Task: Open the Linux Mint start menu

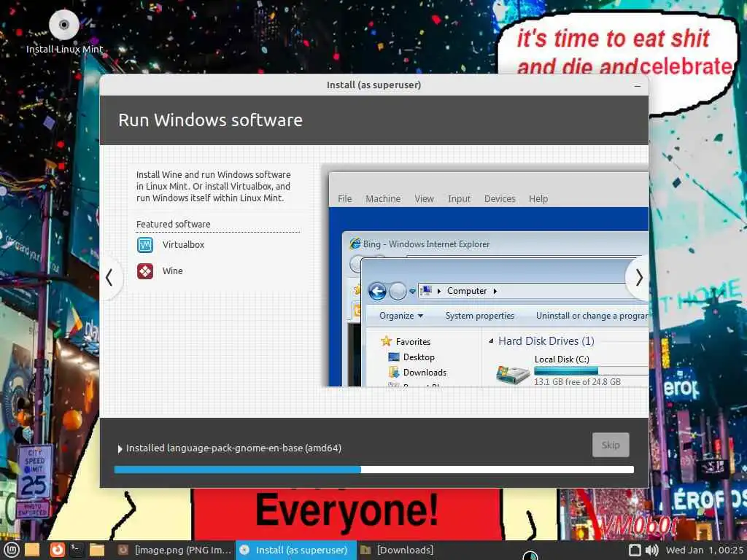Action: point(11,550)
